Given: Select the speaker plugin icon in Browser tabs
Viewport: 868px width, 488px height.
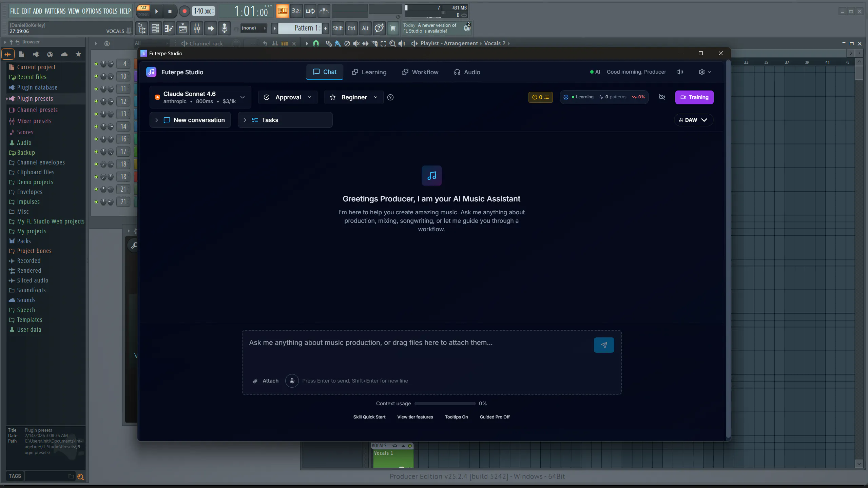Looking at the screenshot, I should [36, 54].
